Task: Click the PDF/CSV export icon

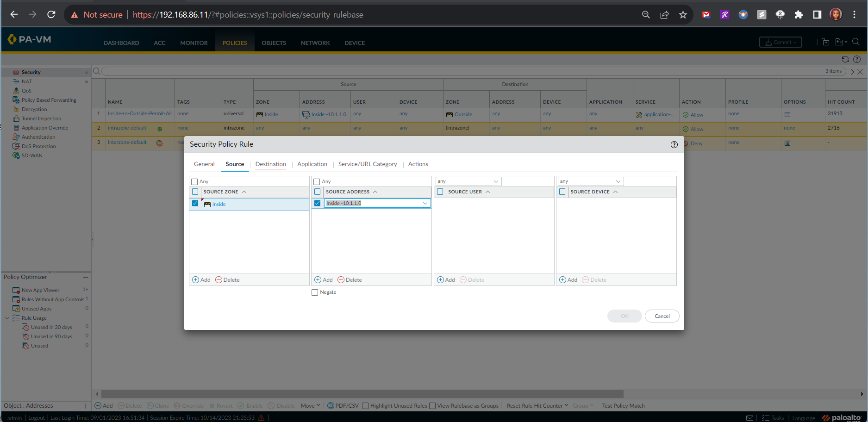Action: [x=331, y=406]
